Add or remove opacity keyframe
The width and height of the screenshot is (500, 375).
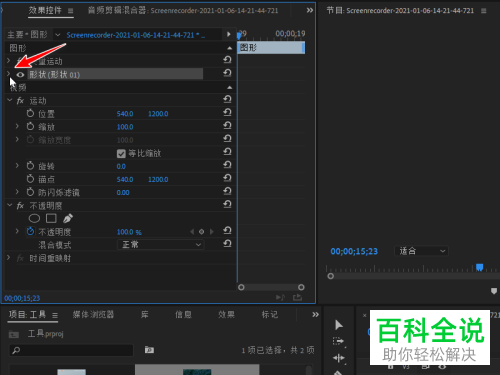pos(201,231)
